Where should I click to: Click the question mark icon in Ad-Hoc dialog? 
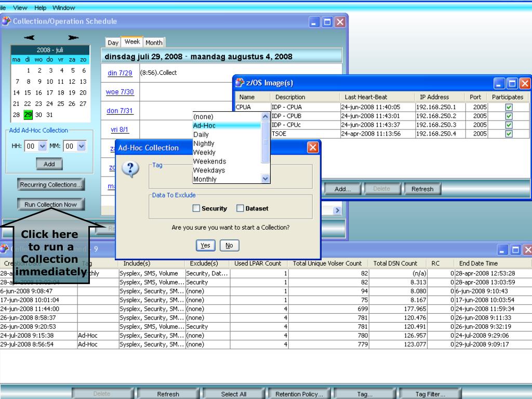pyautogui.click(x=130, y=169)
